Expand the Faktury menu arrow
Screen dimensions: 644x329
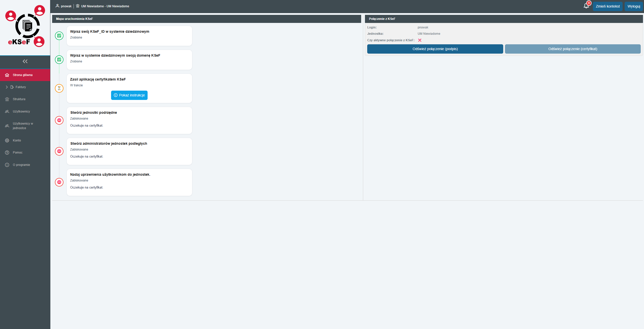tap(7, 87)
